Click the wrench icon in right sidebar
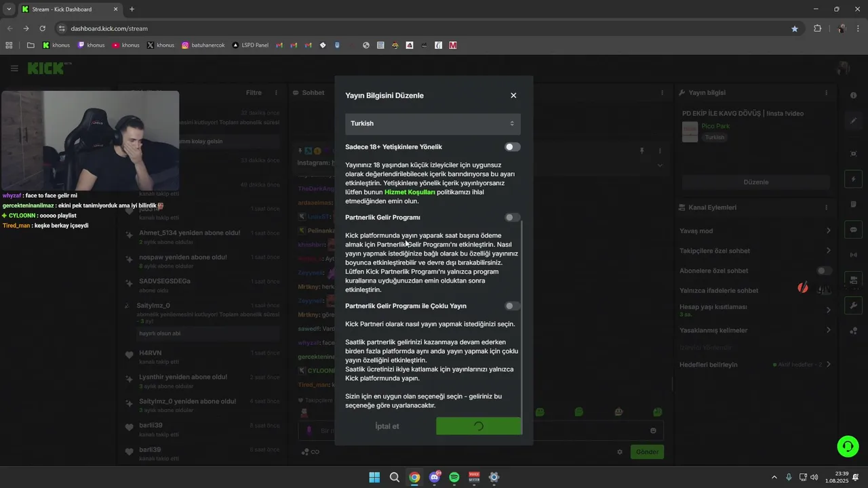The height and width of the screenshot is (488, 868). (x=853, y=306)
